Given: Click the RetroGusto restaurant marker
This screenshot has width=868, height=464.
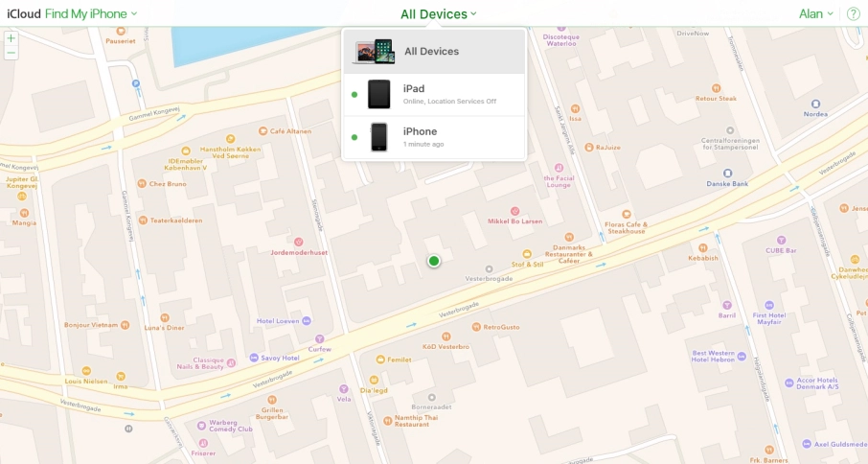Looking at the screenshot, I should (476, 327).
